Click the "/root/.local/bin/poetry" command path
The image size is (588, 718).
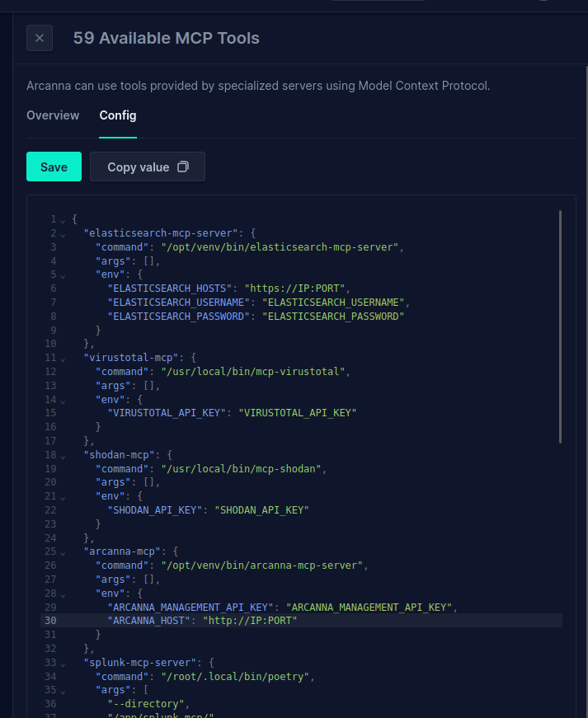tap(235, 677)
